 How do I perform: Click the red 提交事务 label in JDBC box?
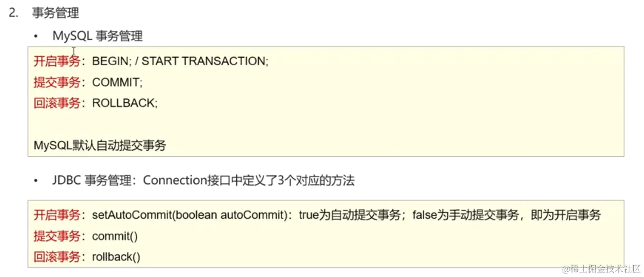[x=57, y=236]
